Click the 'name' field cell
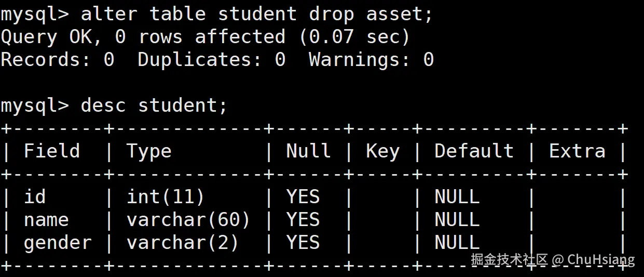 (x=46, y=220)
